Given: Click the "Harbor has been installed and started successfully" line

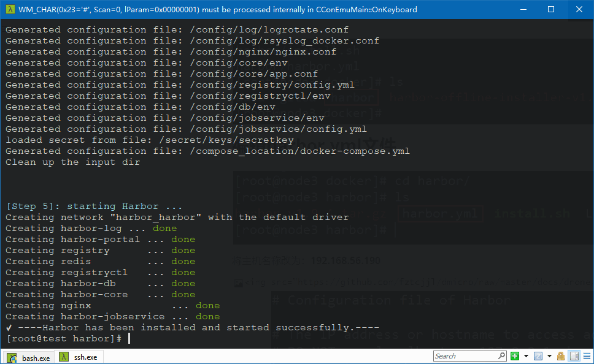Looking at the screenshot, I should pyautogui.click(x=193, y=327).
